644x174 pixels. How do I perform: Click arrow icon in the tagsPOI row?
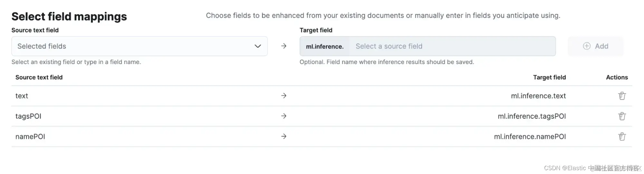[x=284, y=116]
